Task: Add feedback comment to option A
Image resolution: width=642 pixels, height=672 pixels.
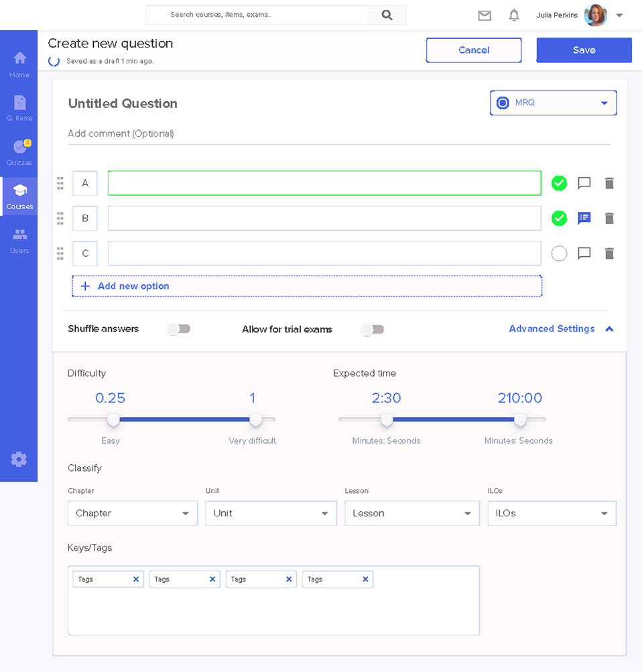Action: (584, 184)
